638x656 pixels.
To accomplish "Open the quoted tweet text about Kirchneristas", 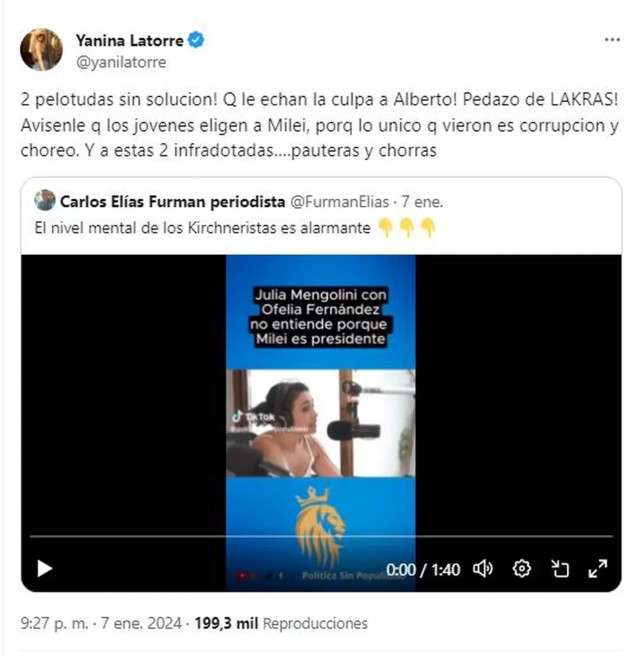I will 202,228.
